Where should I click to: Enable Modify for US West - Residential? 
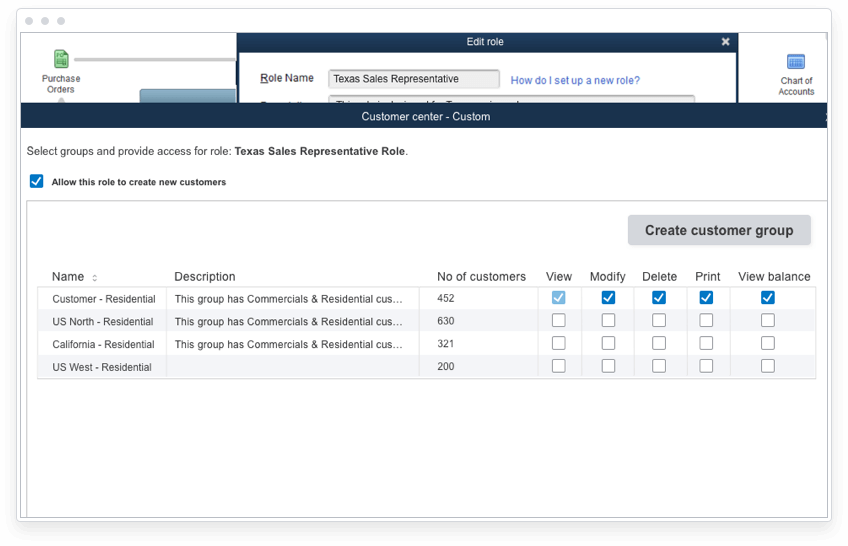pos(608,366)
